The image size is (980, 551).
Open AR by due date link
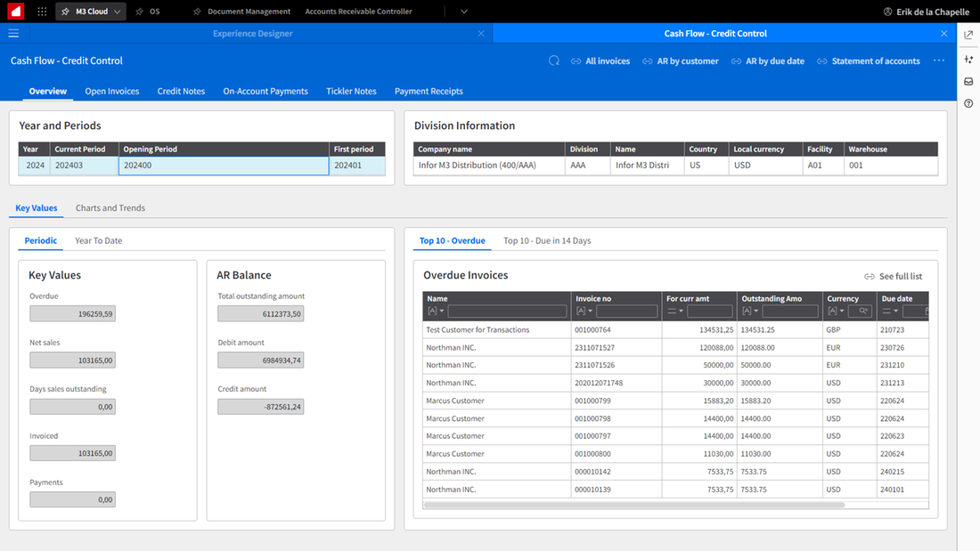tap(767, 61)
